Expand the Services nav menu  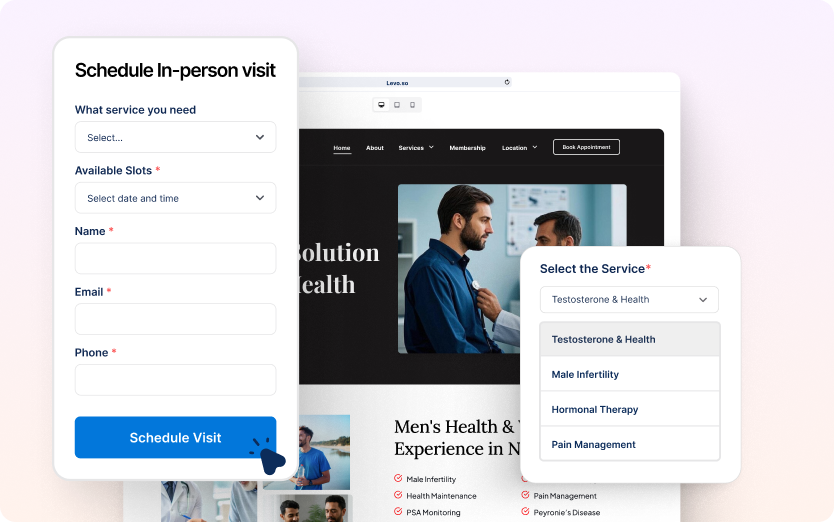(416, 147)
